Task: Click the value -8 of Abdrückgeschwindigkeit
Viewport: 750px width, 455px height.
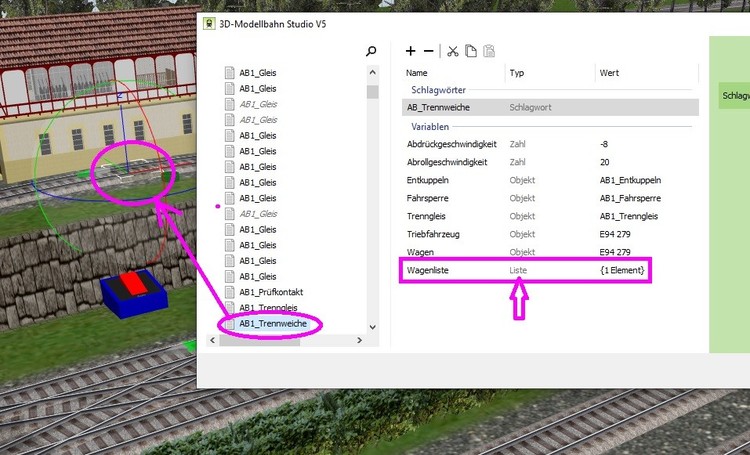Action: (604, 144)
